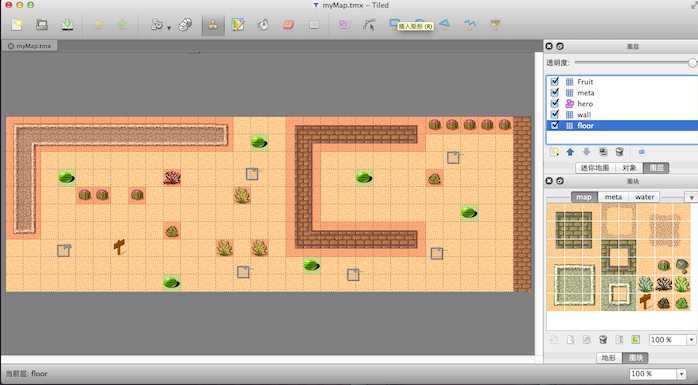This screenshot has width=698, height=385.
Task: Select the Stamp Brush tool
Action: coord(213,25)
